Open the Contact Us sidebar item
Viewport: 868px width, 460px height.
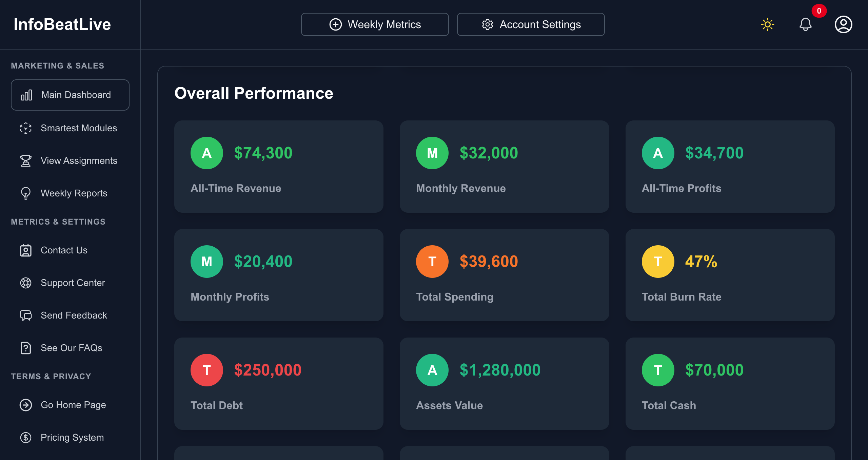[64, 250]
